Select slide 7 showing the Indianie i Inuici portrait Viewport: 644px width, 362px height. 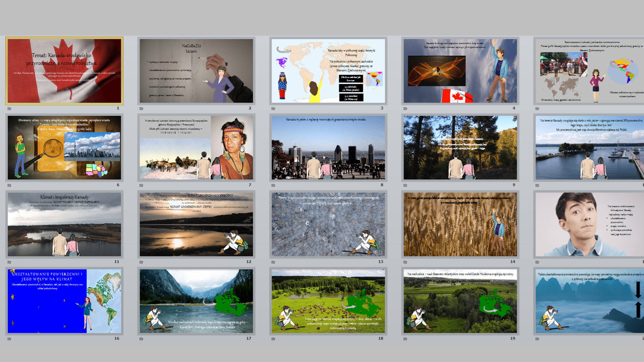click(x=196, y=147)
